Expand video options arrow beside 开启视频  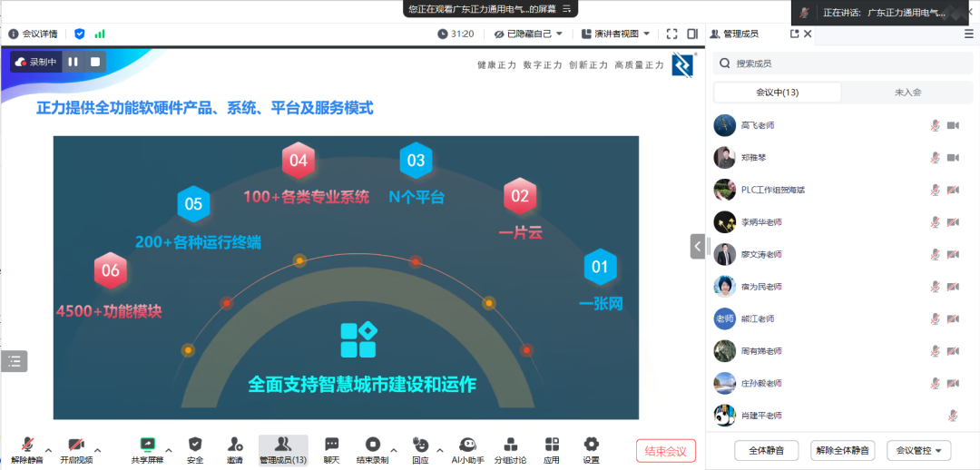pos(97,449)
